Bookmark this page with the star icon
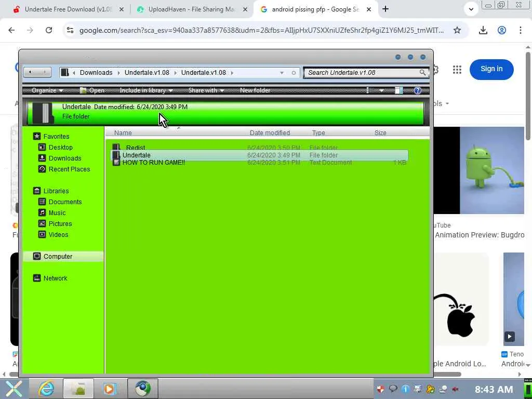The width and height of the screenshot is (532, 399). click(457, 30)
